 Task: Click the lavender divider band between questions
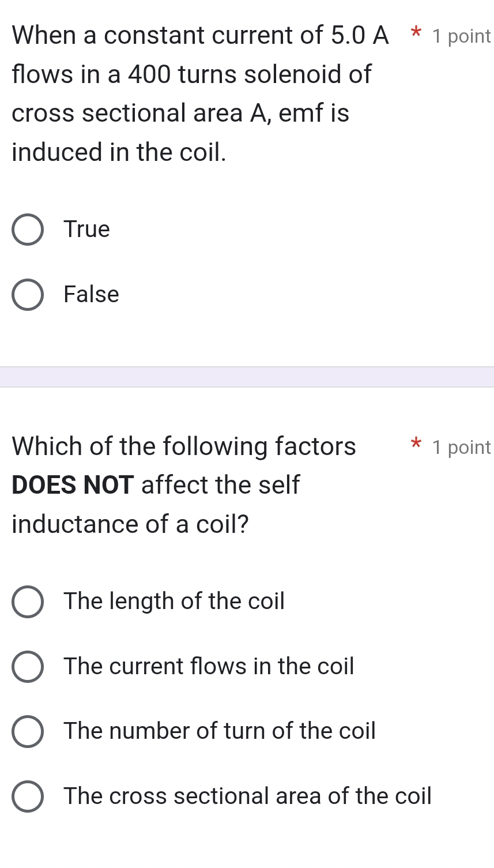247,377
